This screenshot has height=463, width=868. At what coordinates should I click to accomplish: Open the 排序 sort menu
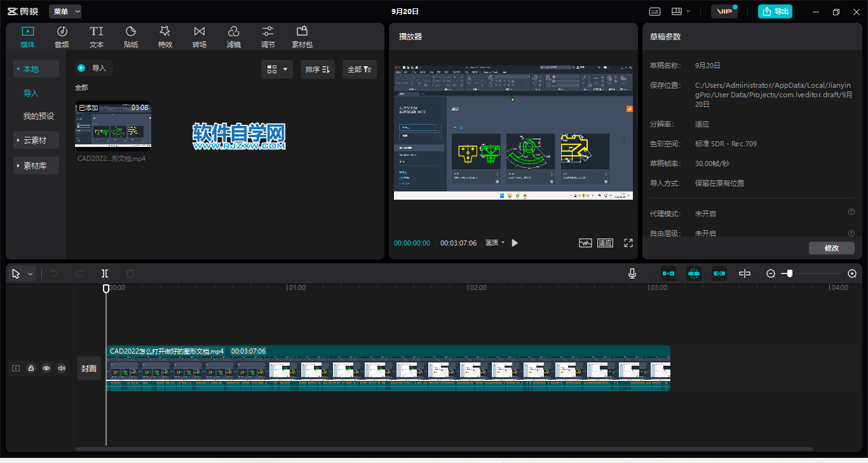click(317, 69)
